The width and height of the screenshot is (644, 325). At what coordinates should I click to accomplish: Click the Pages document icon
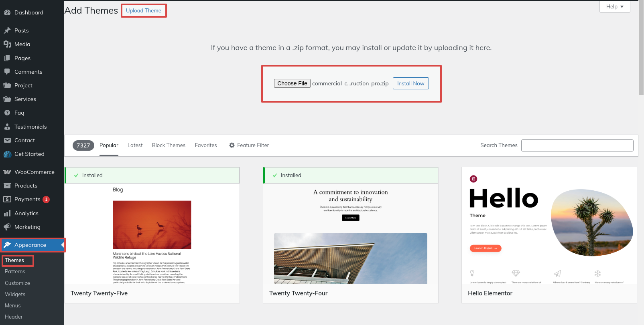pos(7,58)
